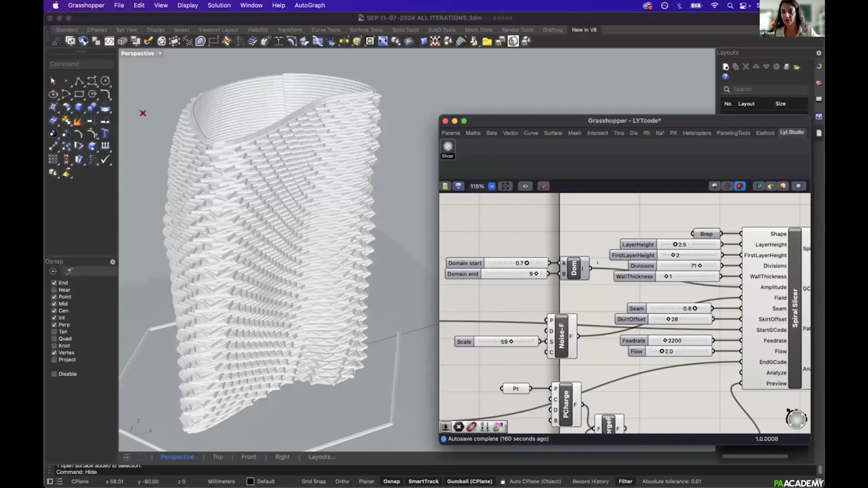
Task: Click the zoom extents canvas icon
Action: [505, 186]
